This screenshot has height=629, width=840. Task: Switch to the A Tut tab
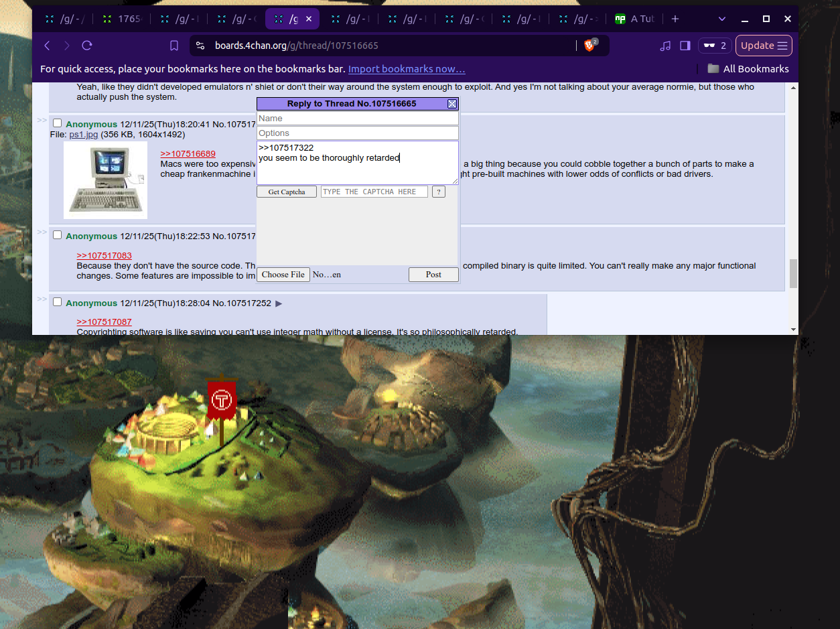pos(635,19)
